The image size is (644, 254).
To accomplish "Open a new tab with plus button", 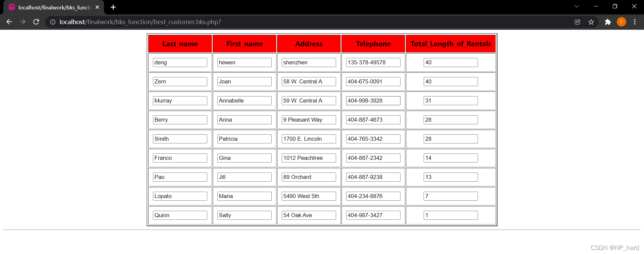I will [113, 7].
